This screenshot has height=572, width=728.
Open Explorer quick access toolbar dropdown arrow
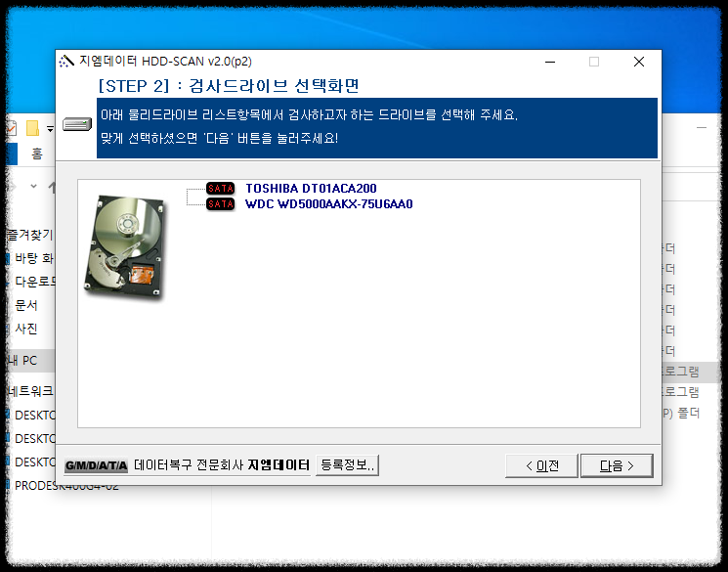point(50,129)
